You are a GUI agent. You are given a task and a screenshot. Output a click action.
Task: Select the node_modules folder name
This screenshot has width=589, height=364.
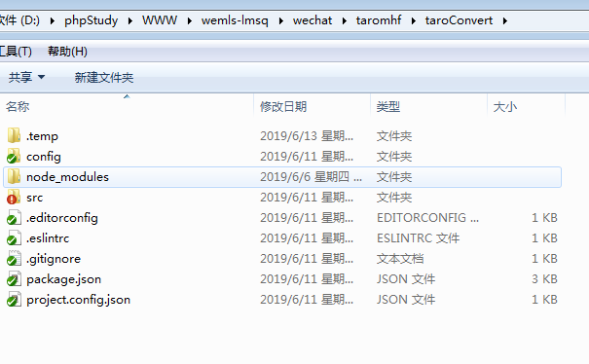click(67, 177)
